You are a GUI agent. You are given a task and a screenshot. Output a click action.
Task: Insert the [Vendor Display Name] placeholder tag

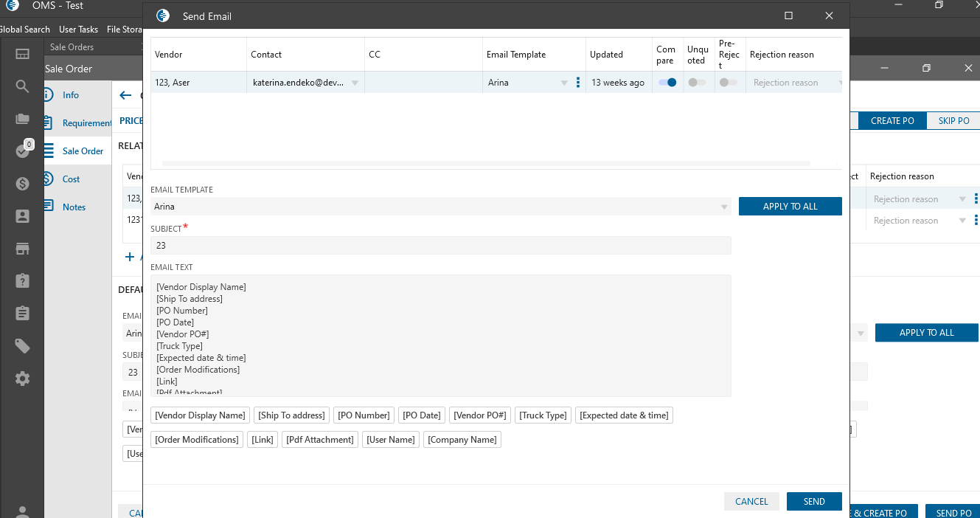pos(201,415)
